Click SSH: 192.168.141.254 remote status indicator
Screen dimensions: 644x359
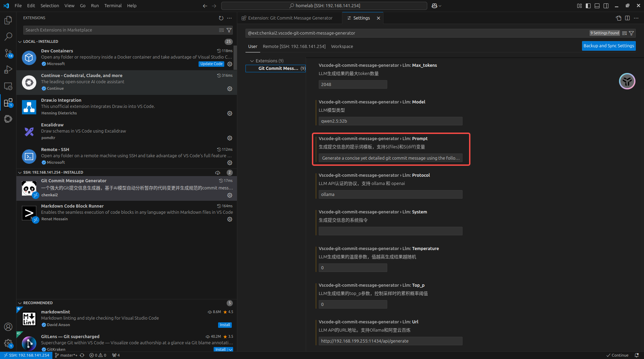click(x=26, y=355)
